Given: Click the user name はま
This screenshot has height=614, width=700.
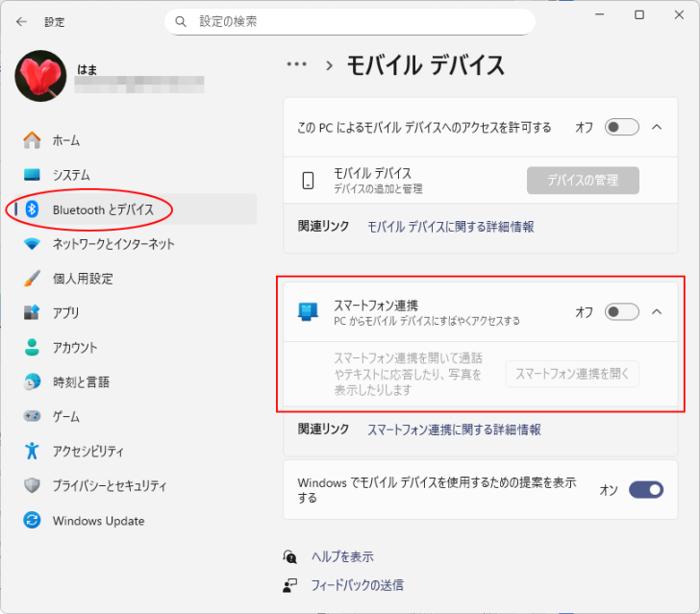Looking at the screenshot, I should click(87, 69).
